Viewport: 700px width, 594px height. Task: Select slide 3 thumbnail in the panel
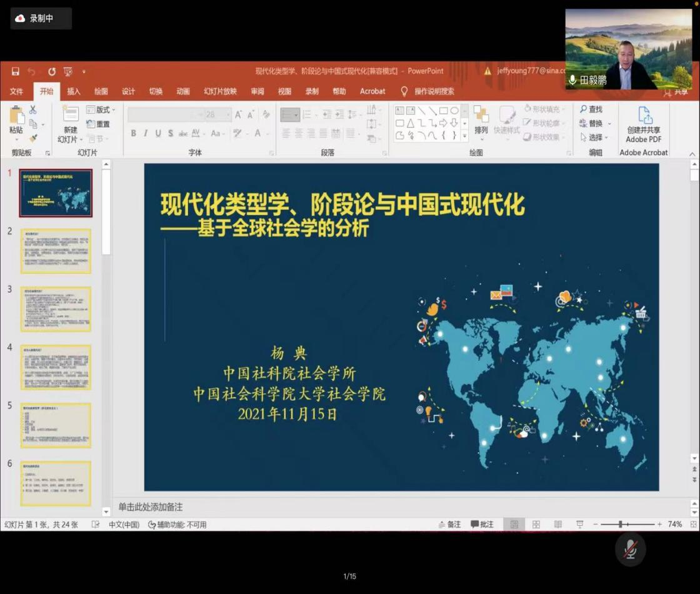(x=56, y=309)
